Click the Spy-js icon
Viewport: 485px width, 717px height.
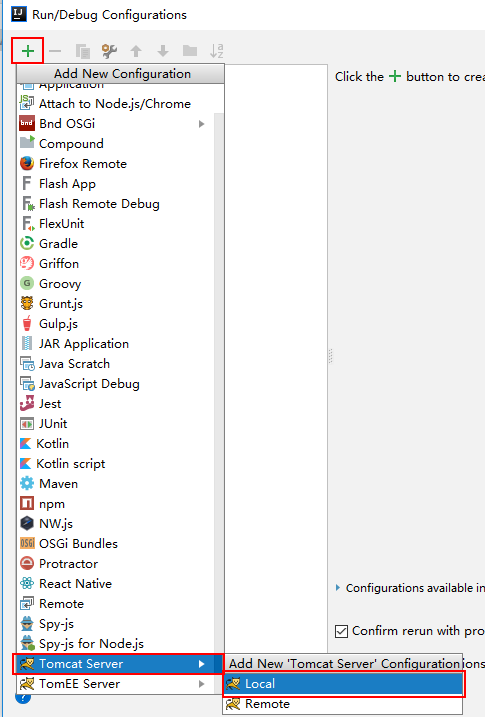coord(27,623)
